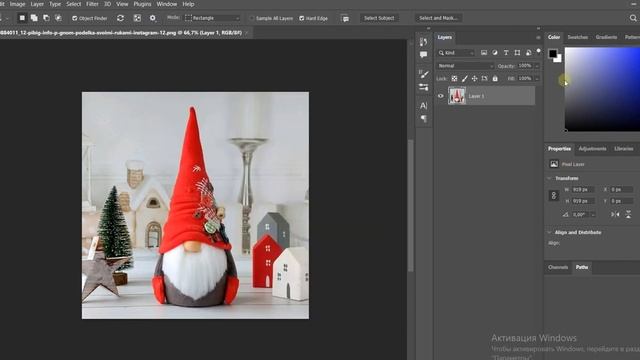Switch to the Libraries tab
Image resolution: width=640 pixels, height=360 pixels.
(x=624, y=149)
